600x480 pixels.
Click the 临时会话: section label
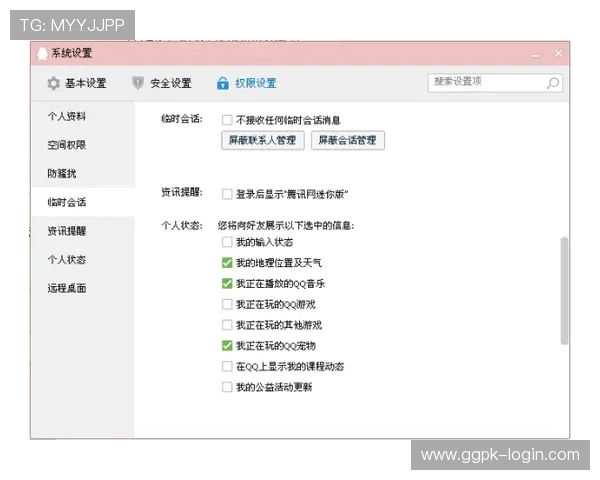pos(182,119)
